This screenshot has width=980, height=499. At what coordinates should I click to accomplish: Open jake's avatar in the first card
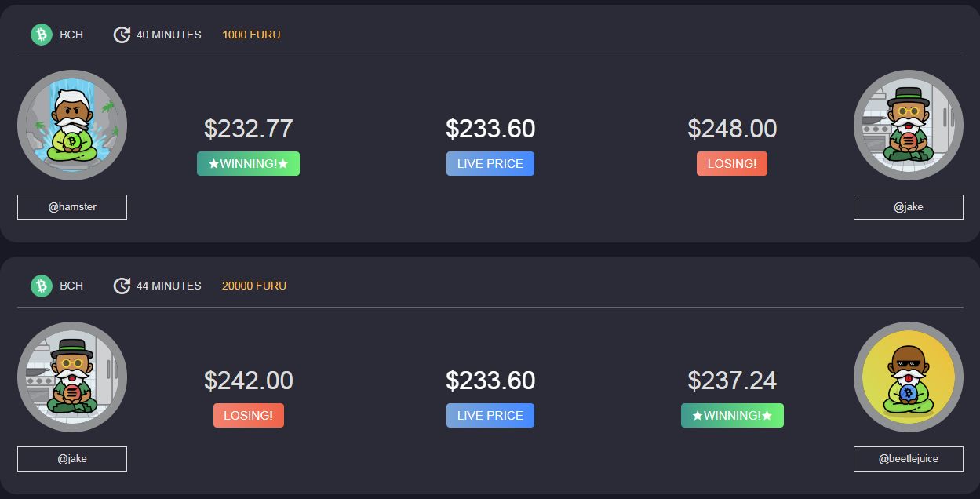click(x=909, y=126)
